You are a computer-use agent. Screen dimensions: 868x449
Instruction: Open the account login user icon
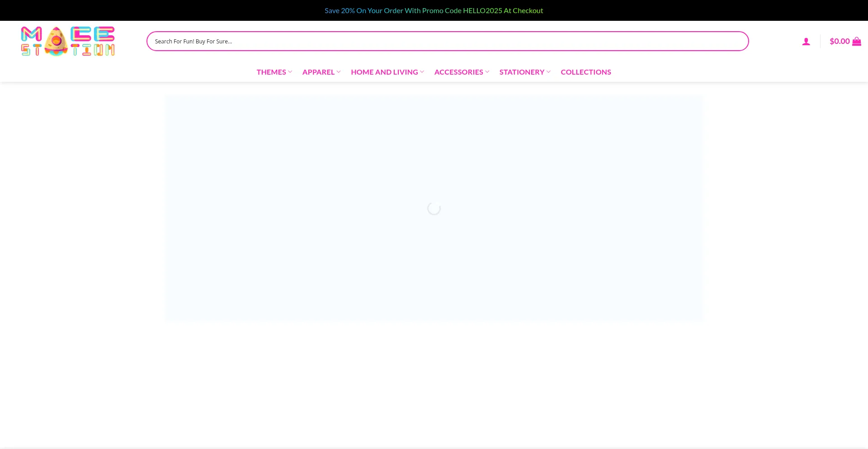coord(806,42)
